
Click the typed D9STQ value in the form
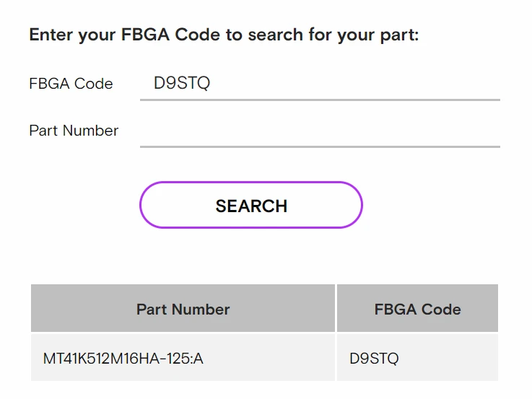click(182, 84)
